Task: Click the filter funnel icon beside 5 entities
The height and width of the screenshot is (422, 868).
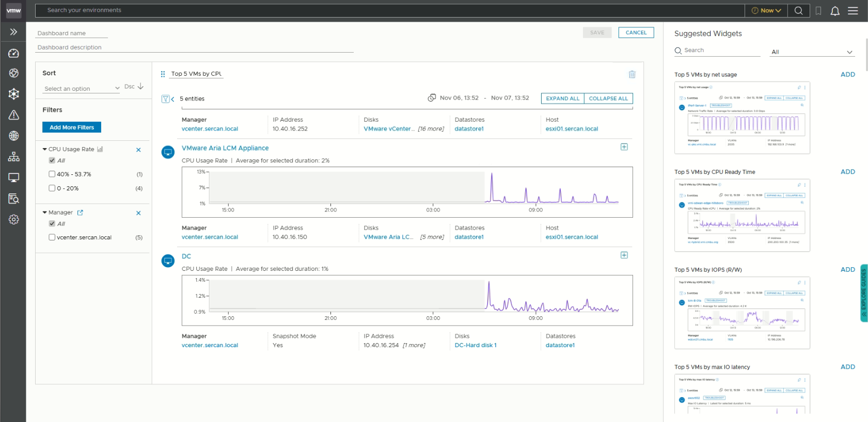Action: [x=166, y=99]
